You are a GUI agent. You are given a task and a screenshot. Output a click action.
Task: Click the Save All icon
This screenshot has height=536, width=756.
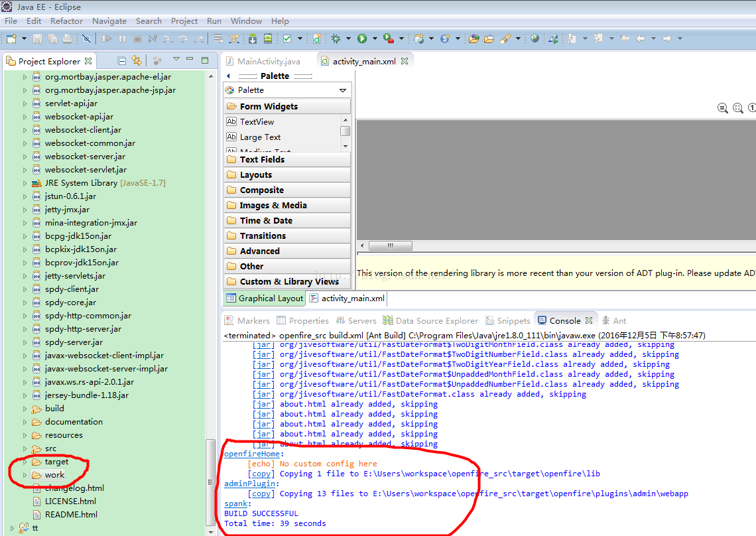click(x=52, y=38)
